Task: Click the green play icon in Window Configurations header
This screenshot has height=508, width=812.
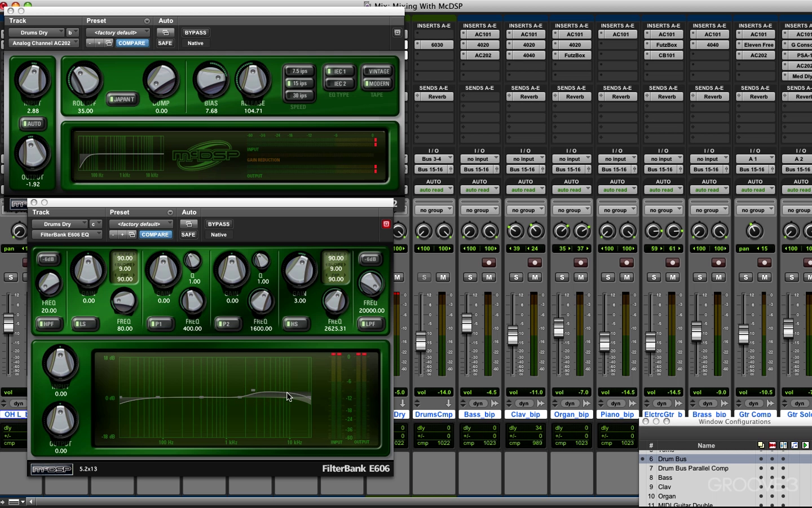Action: [x=805, y=445]
